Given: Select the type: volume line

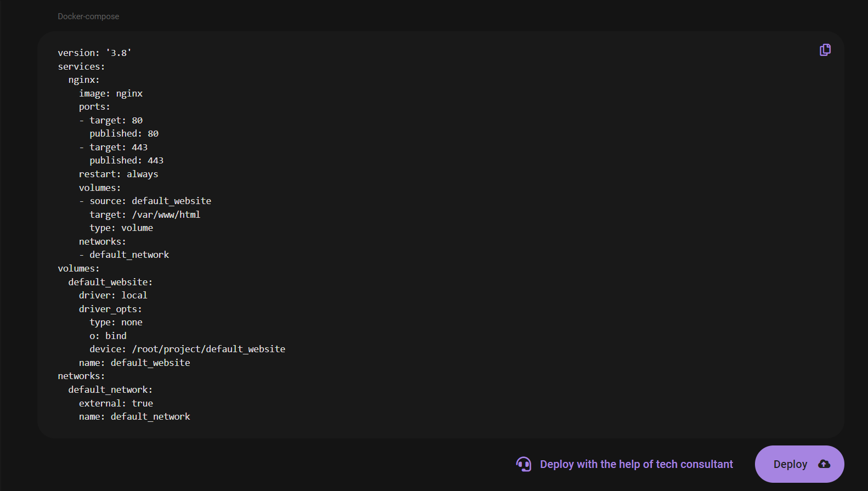Looking at the screenshot, I should 121,228.
